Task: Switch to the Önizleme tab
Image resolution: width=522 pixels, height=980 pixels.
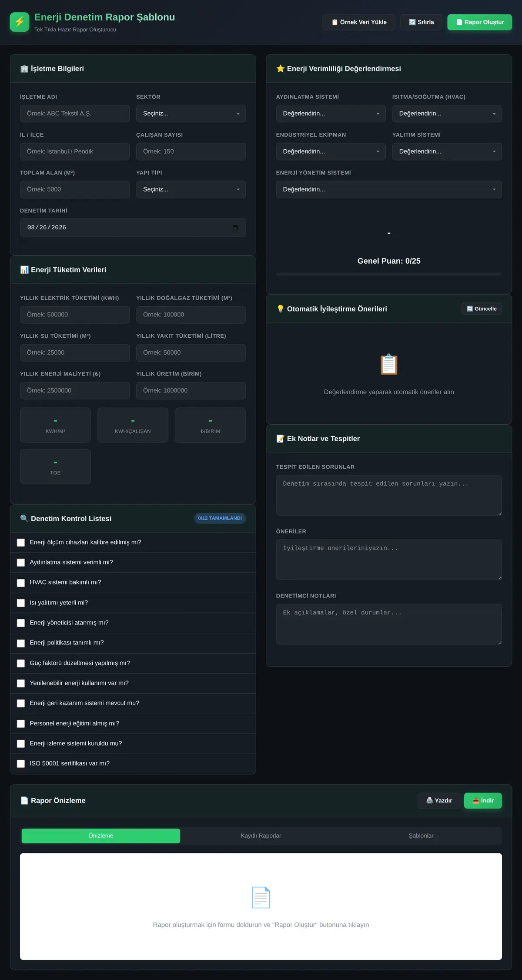Action: tap(101, 836)
